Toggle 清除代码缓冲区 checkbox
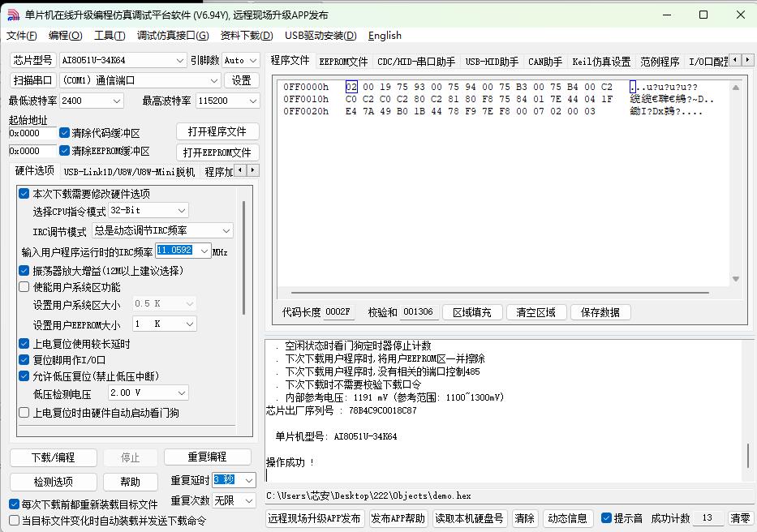 coord(64,133)
